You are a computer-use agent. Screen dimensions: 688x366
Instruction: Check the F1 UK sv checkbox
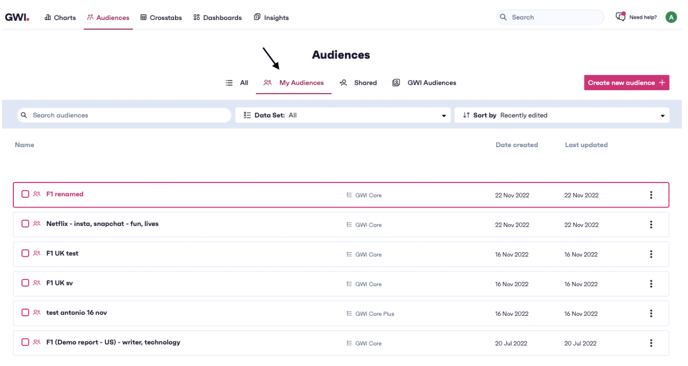click(x=25, y=283)
